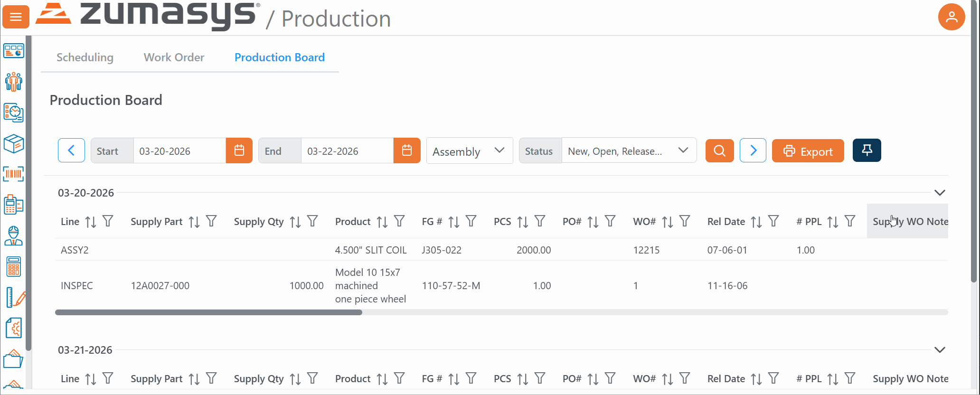Image resolution: width=980 pixels, height=395 pixels.
Task: Filter 03-20-2026 table by Supply Part
Action: [211, 221]
